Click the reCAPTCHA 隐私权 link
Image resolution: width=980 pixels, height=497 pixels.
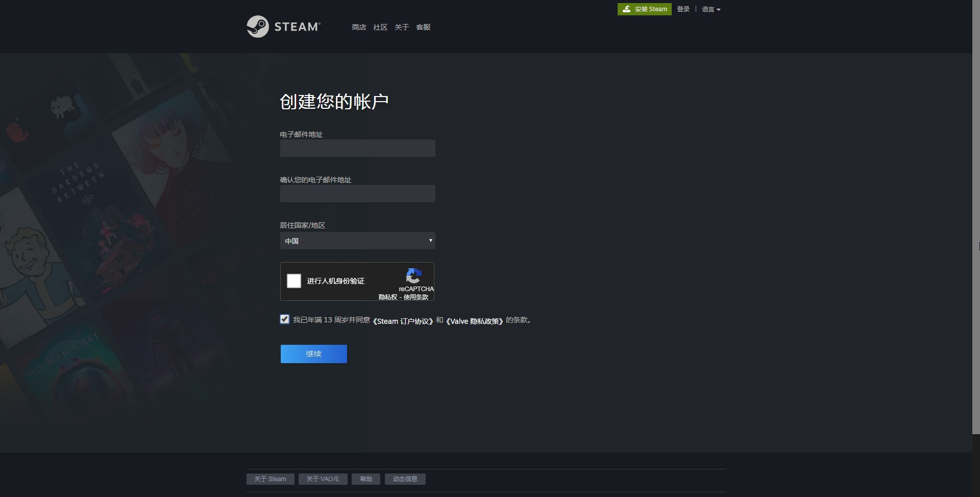[x=387, y=297]
